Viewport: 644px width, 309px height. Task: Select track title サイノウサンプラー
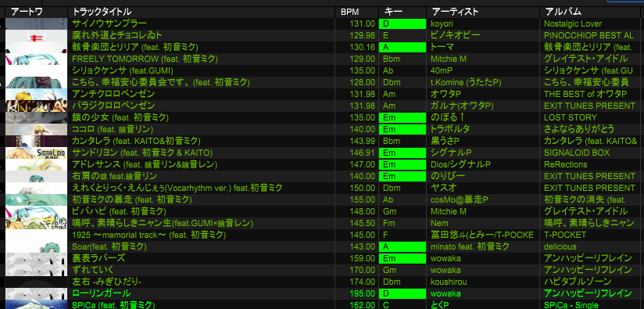point(109,23)
